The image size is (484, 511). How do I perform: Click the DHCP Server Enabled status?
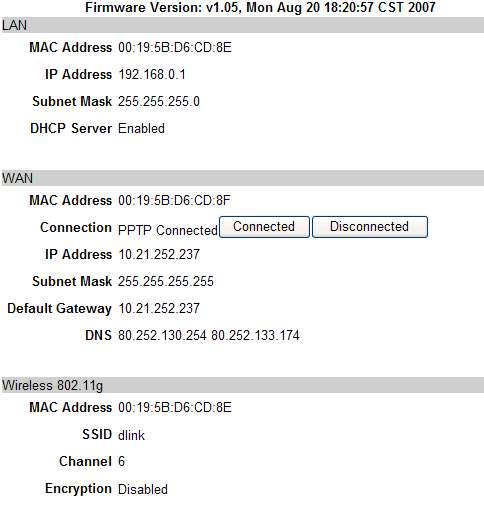(141, 128)
